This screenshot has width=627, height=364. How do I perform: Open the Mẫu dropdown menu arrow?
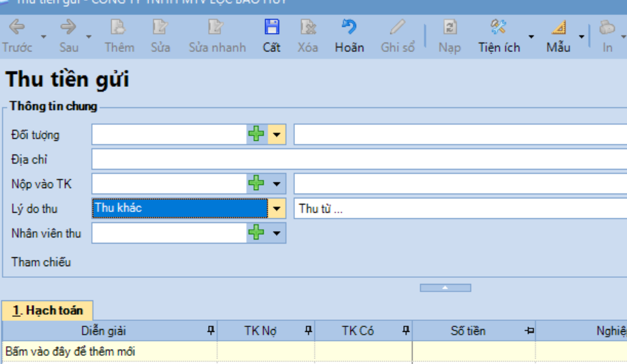coord(582,37)
